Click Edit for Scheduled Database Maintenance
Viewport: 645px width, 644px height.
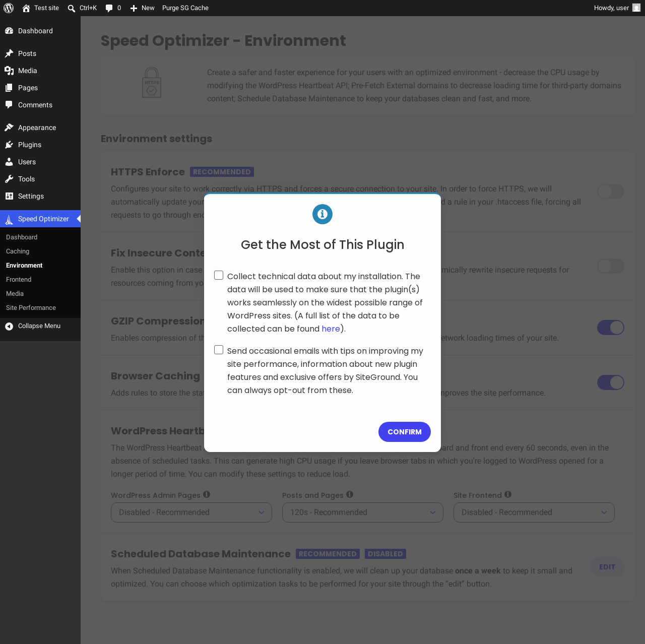(607, 567)
